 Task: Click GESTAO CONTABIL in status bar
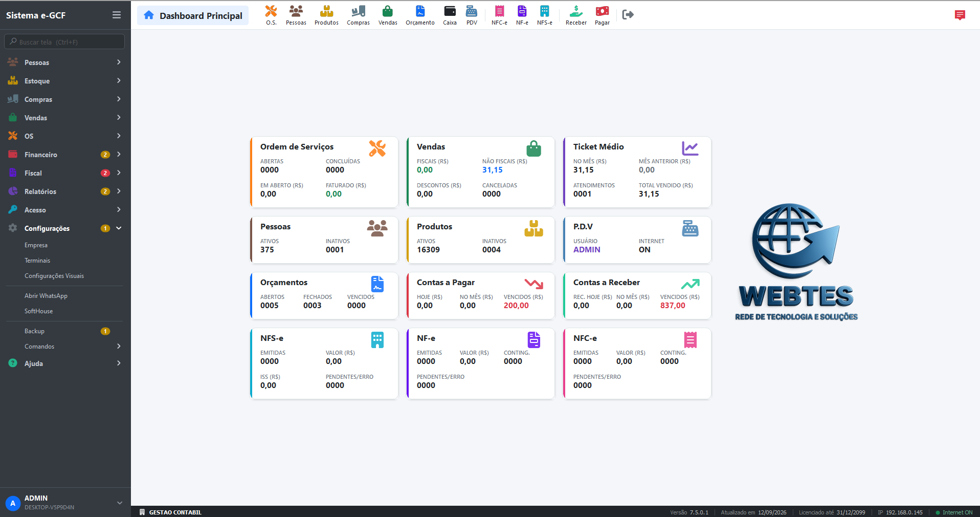171,512
